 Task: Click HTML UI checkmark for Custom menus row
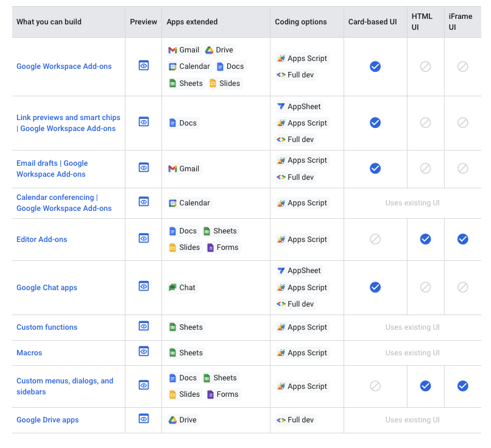pos(425,386)
